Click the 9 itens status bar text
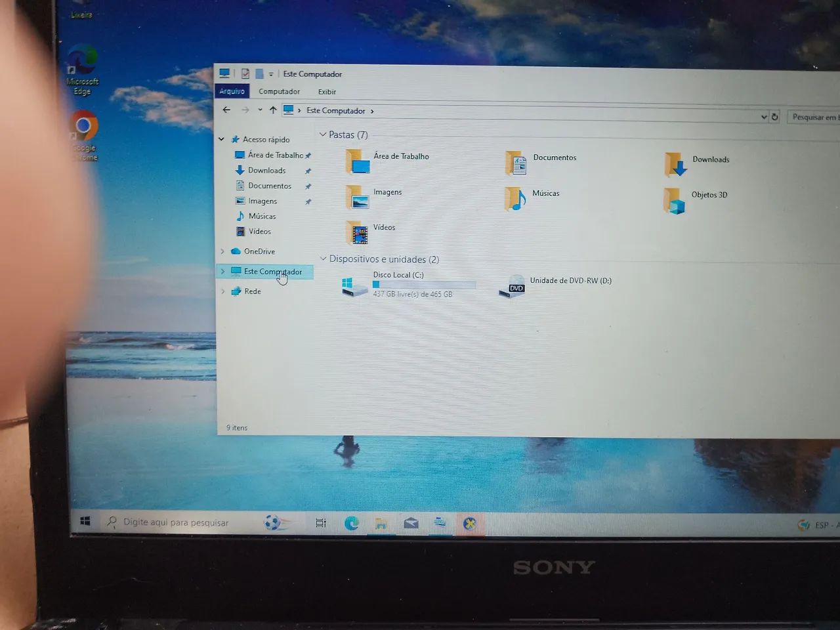Image resolution: width=840 pixels, height=630 pixels. (237, 427)
